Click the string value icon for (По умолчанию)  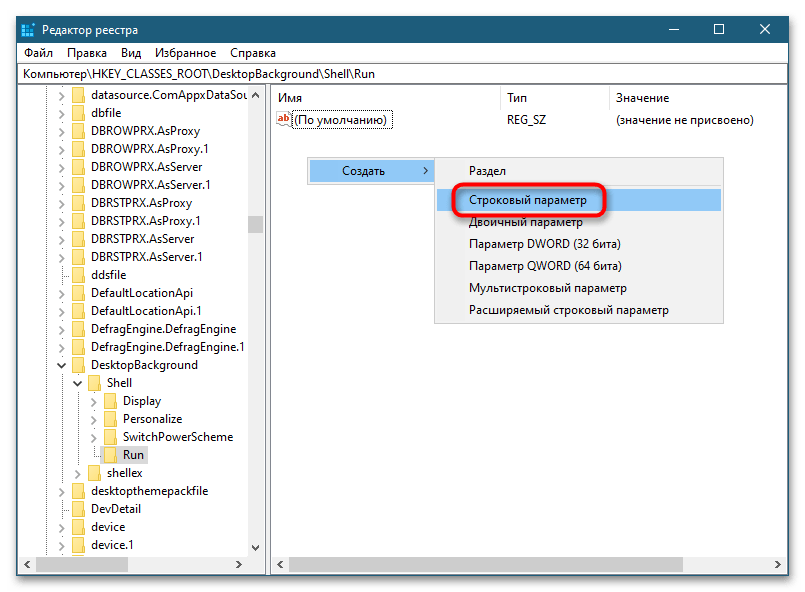(x=283, y=120)
